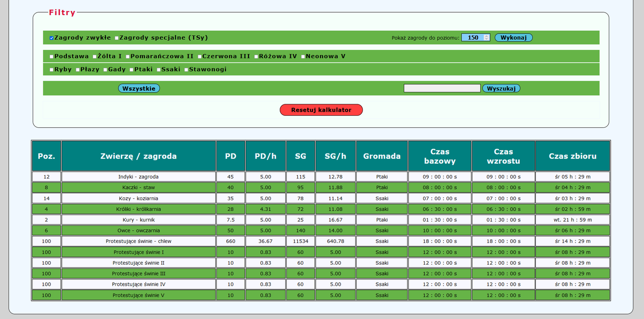644x319 pixels.
Task: Check the Podstawa filter
Action: click(51, 56)
